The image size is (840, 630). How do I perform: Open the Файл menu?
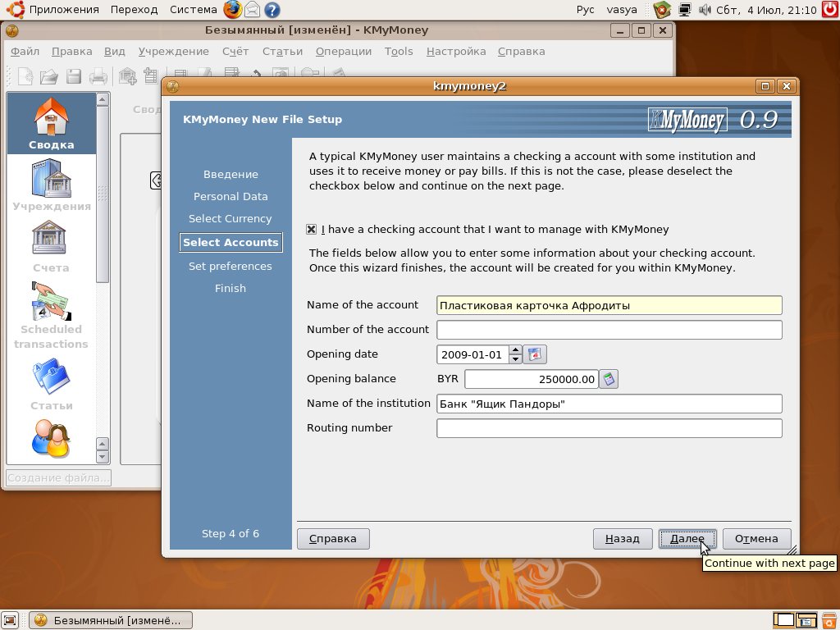(25, 51)
